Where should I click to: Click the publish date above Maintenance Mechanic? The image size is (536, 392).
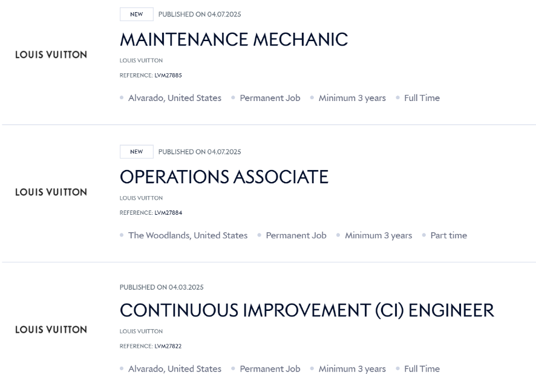[x=200, y=15]
